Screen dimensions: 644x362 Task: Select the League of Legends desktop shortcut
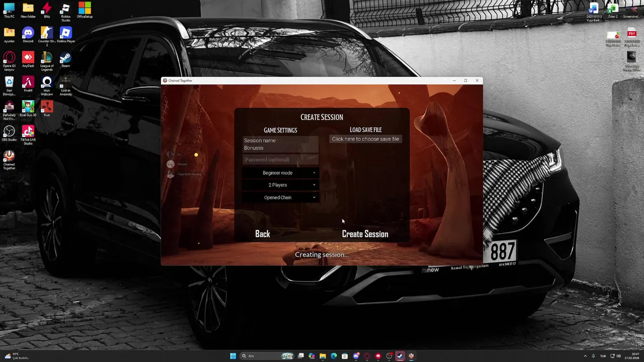tap(47, 61)
